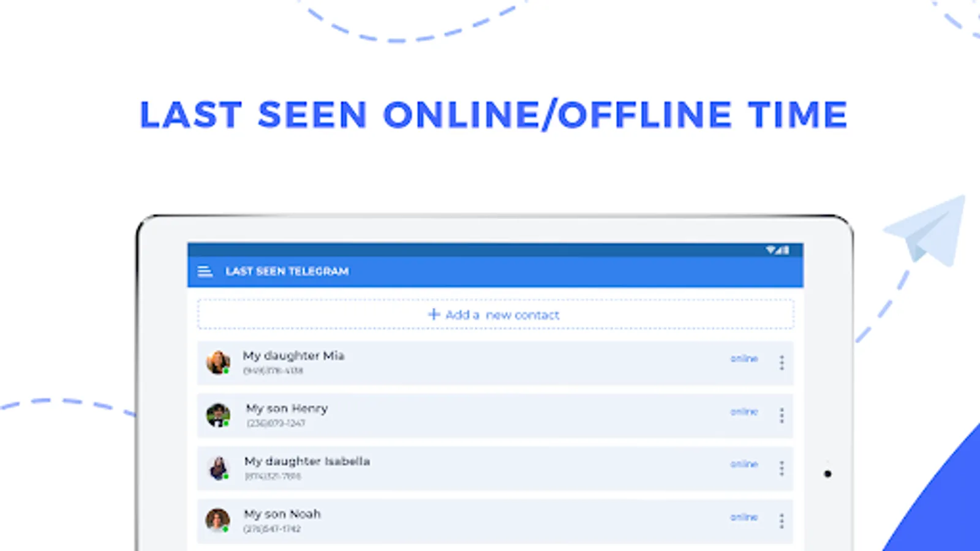The height and width of the screenshot is (551, 980).
Task: Open the hamburger menu in Last Seen Telegram
Action: coord(205,271)
